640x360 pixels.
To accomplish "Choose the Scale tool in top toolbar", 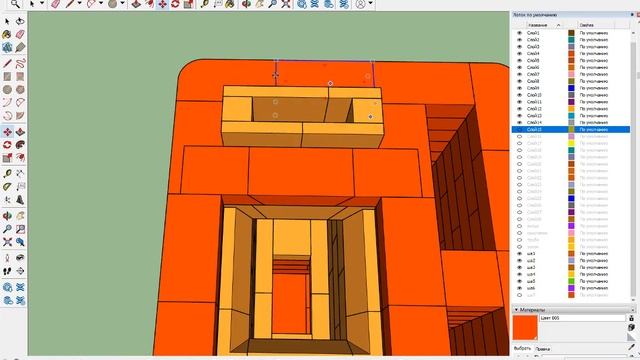I will [x=188, y=4].
